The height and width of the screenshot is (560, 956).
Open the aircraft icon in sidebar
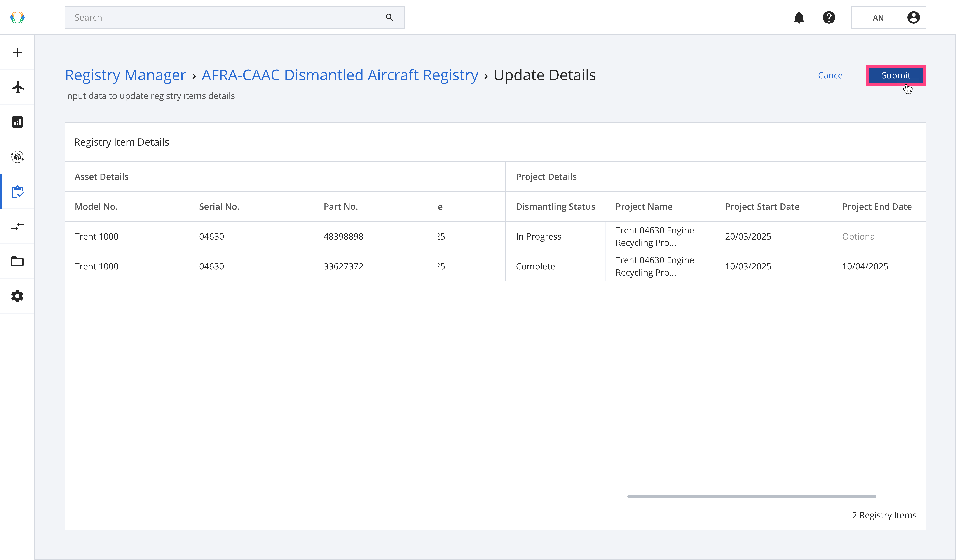coord(17,87)
